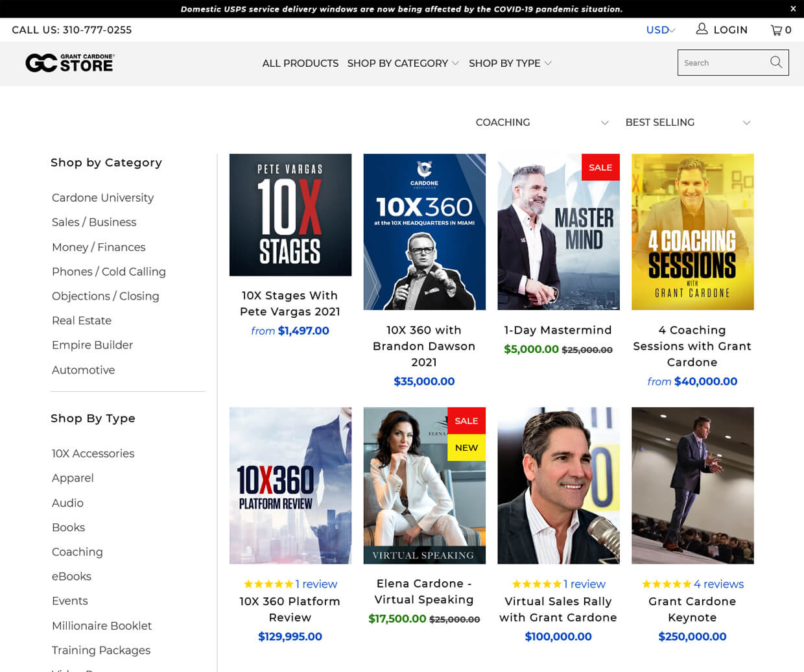804x672 pixels.
Task: Open Elena Cardone - Virtual Speaking title
Action: pyautogui.click(x=424, y=592)
